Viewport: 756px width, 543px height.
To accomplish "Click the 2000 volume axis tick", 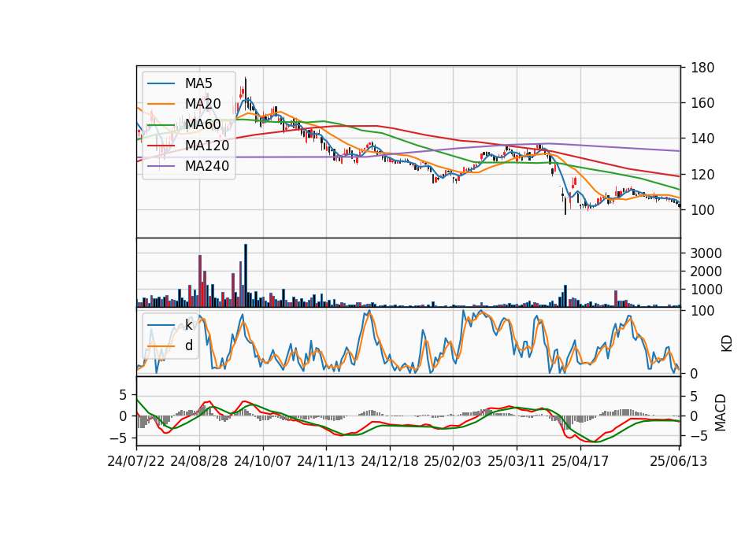I will (706, 271).
